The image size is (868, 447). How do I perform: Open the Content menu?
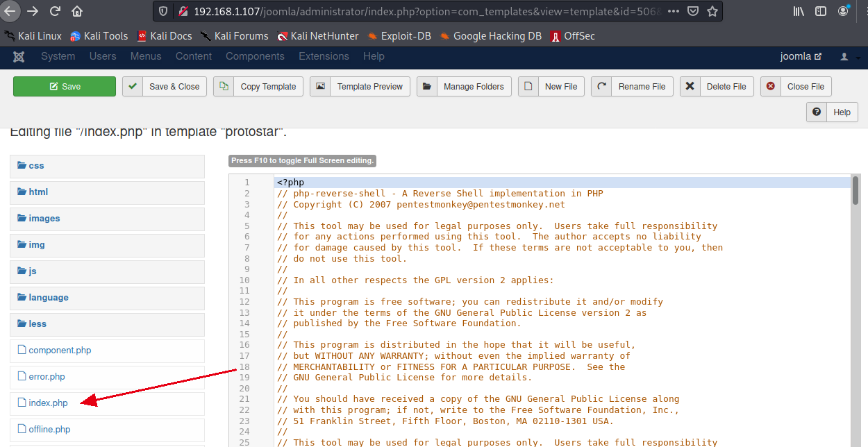point(194,56)
